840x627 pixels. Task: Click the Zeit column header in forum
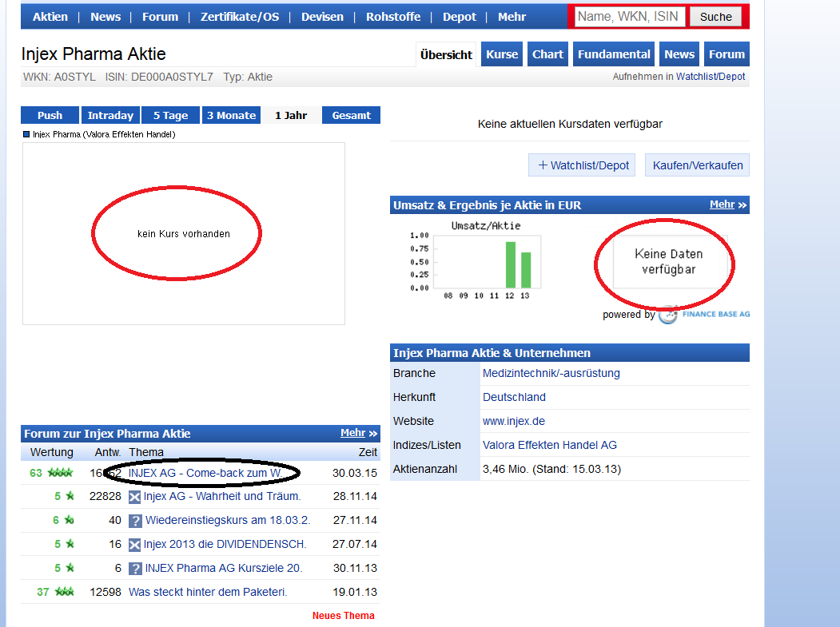[368, 452]
